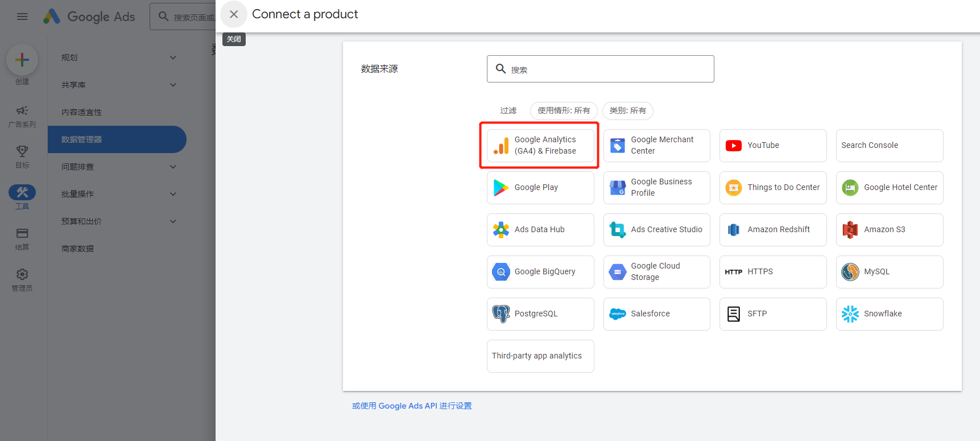Screen dimensions: 980x441
Task: Select Google BigQuery card
Action: click(540, 272)
